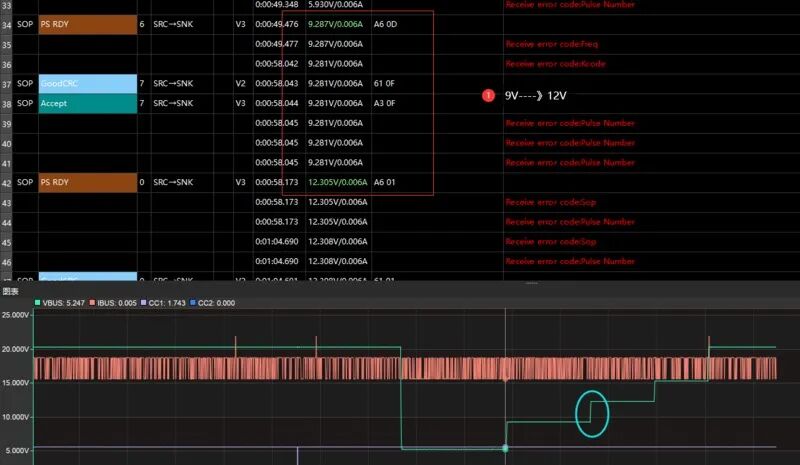Click timestamp 0:00:58.043
800x465 pixels.
[x=277, y=83]
